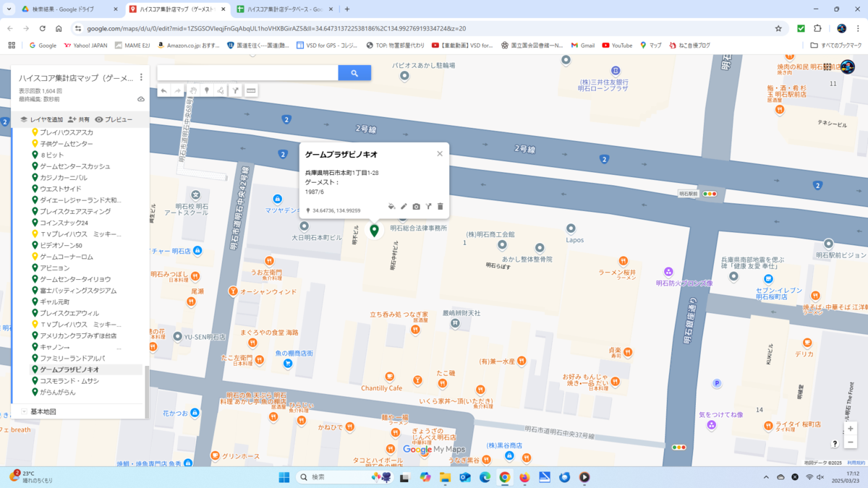This screenshot has width=868, height=488.
Task: Select the hand pan tool
Action: (193, 90)
